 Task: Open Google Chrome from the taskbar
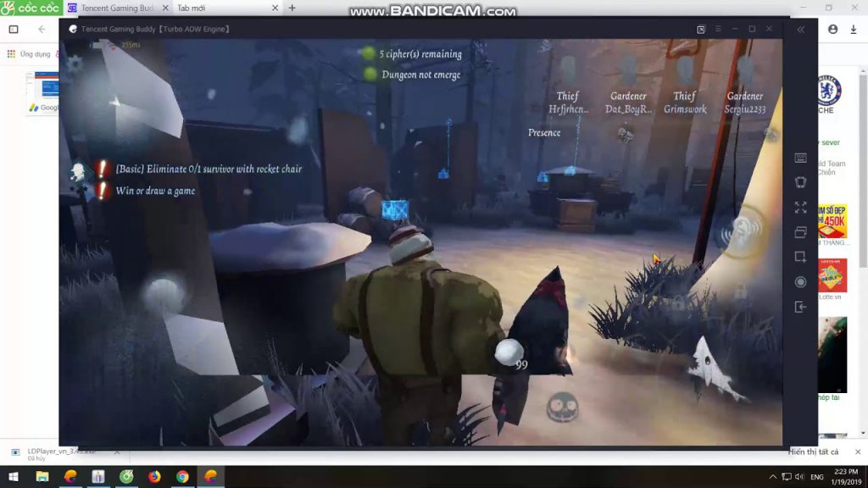[x=182, y=476]
